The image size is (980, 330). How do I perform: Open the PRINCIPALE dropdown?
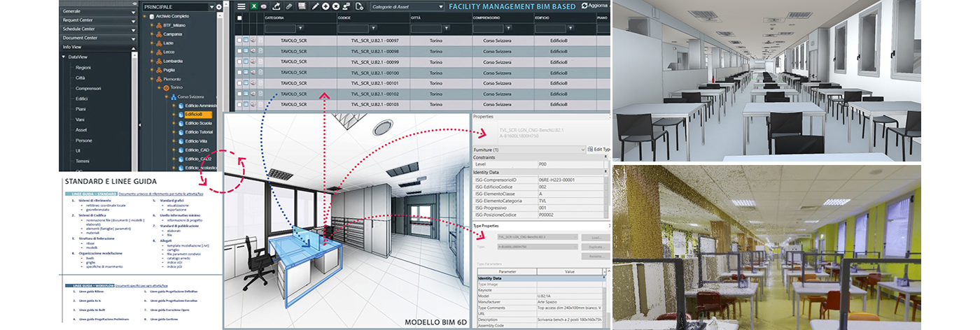coord(179,7)
